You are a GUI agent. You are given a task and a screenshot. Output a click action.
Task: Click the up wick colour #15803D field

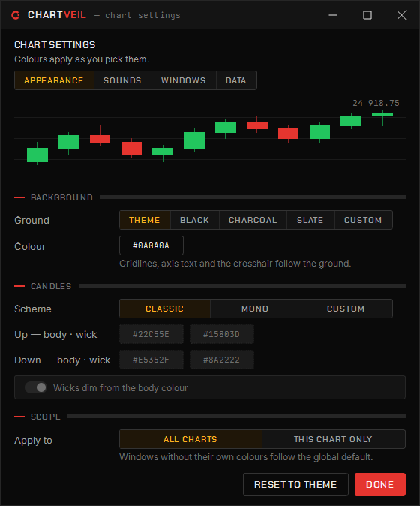point(222,334)
